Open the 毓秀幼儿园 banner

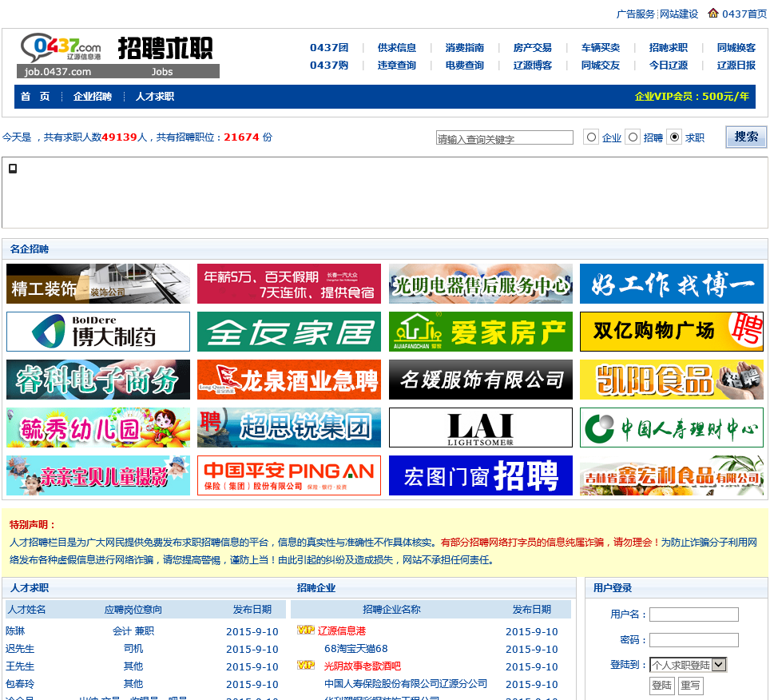coord(98,428)
